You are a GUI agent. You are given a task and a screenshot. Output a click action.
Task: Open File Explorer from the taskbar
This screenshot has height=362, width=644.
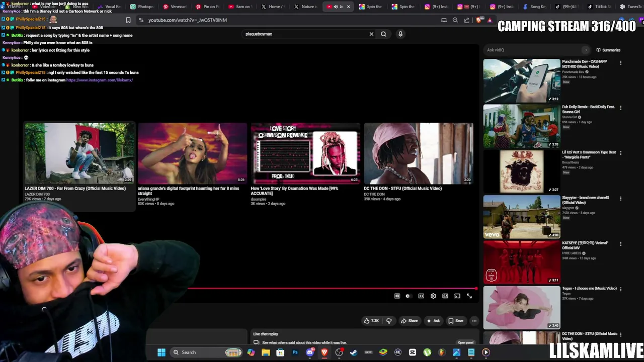(x=266, y=352)
